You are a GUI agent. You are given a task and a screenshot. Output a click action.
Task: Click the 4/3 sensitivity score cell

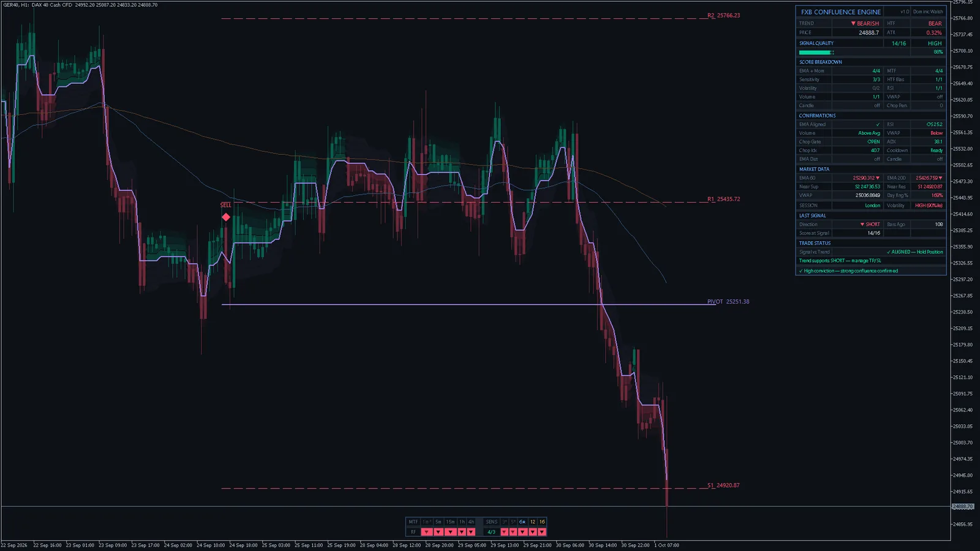(491, 532)
